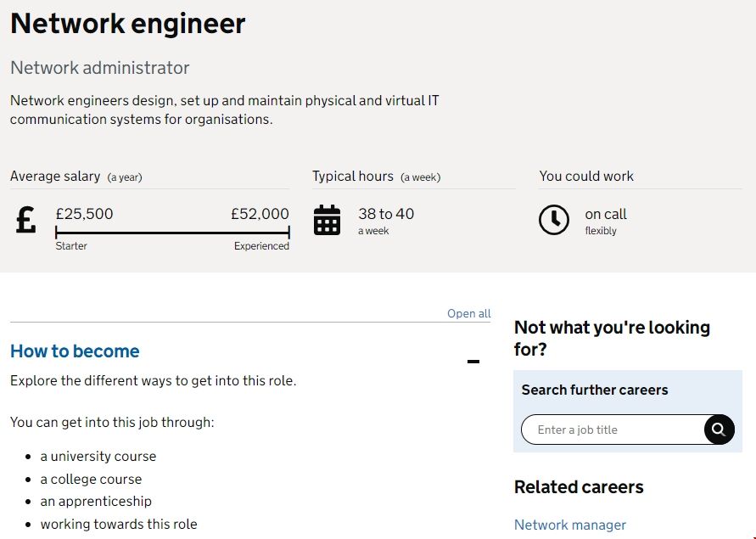Image resolution: width=756 pixels, height=539 pixels.
Task: Click the apprenticeship bullet item
Action: click(x=96, y=502)
